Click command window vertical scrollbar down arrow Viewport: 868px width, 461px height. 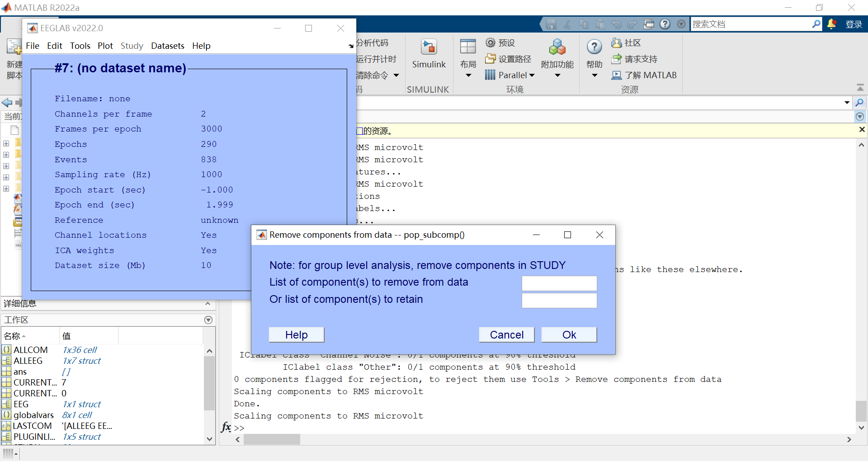[861, 428]
